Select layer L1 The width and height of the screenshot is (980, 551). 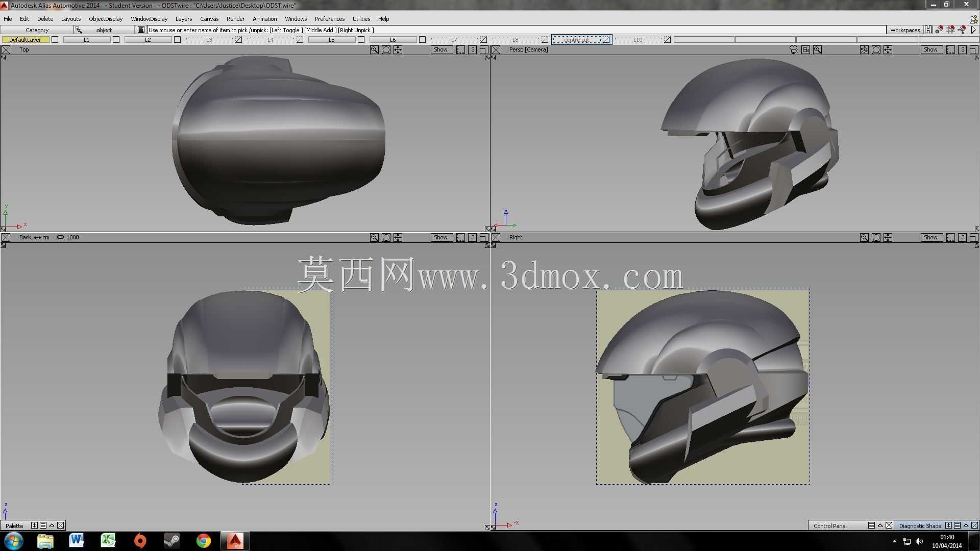(x=86, y=40)
